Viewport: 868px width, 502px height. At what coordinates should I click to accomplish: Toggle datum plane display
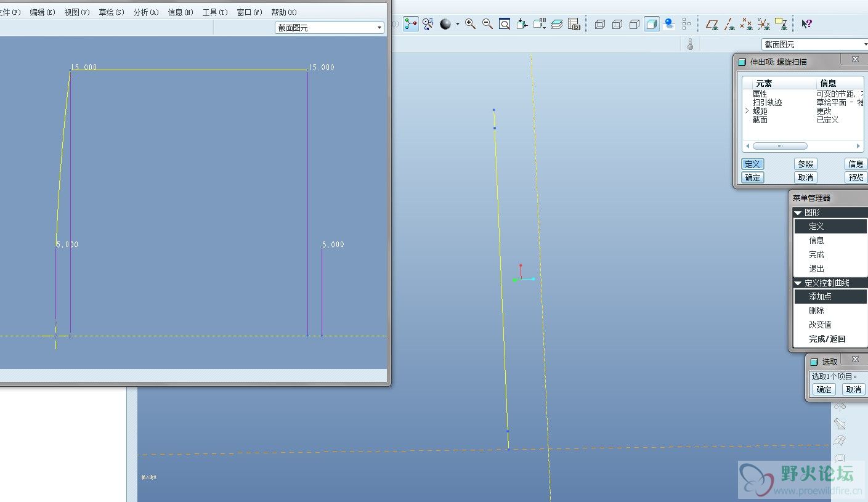[712, 24]
